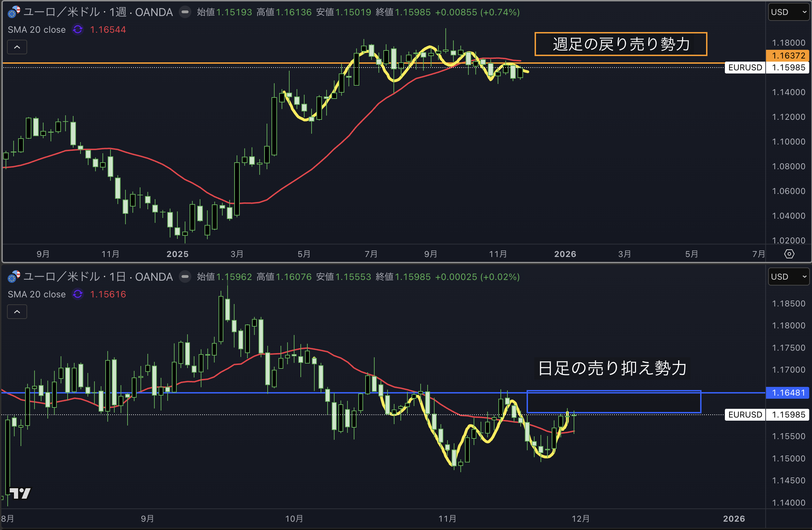
Task: Select the daily SMA 20 close indicator label
Action: pyautogui.click(x=37, y=294)
